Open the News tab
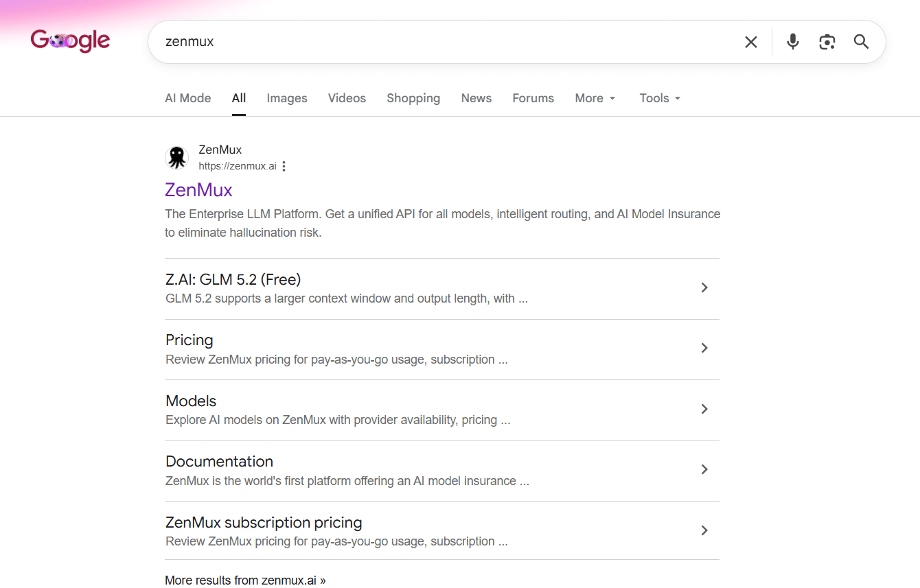920x588 pixels. 476,98
